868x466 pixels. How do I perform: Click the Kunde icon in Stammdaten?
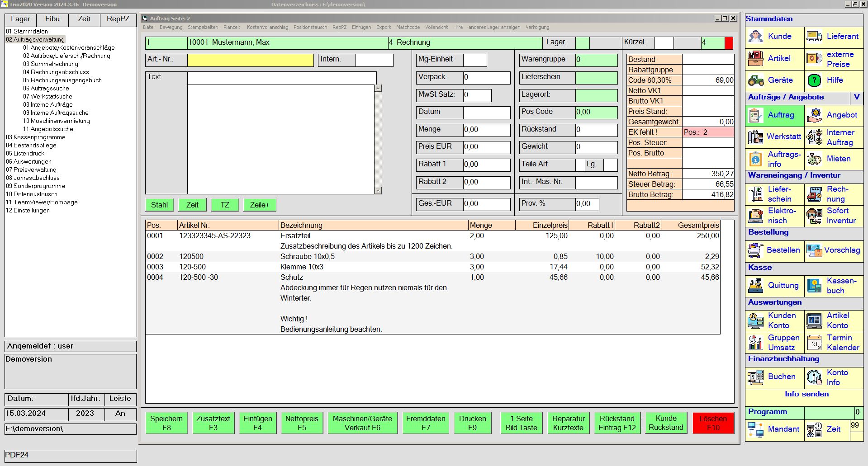[755, 37]
